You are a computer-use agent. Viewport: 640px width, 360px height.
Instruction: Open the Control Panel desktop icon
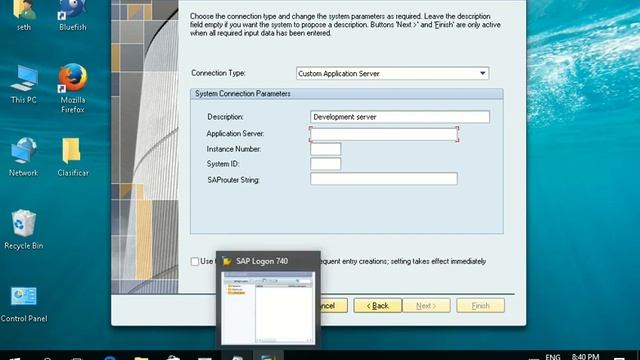(24, 304)
